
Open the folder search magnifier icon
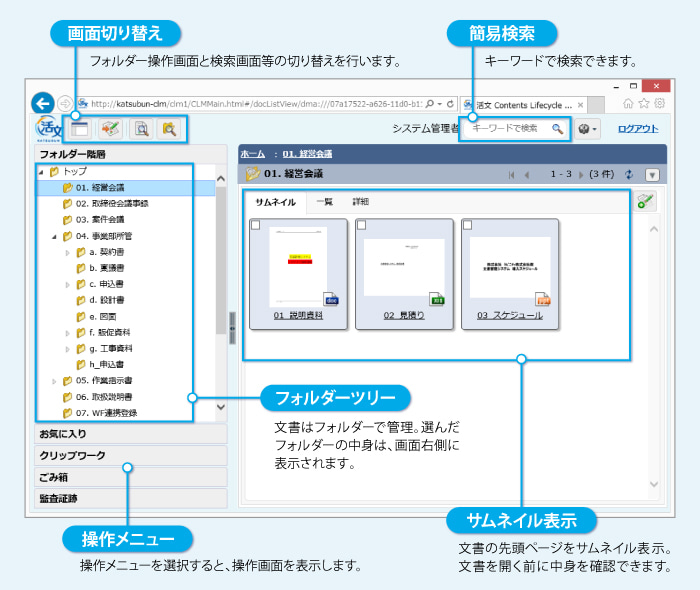[170, 128]
